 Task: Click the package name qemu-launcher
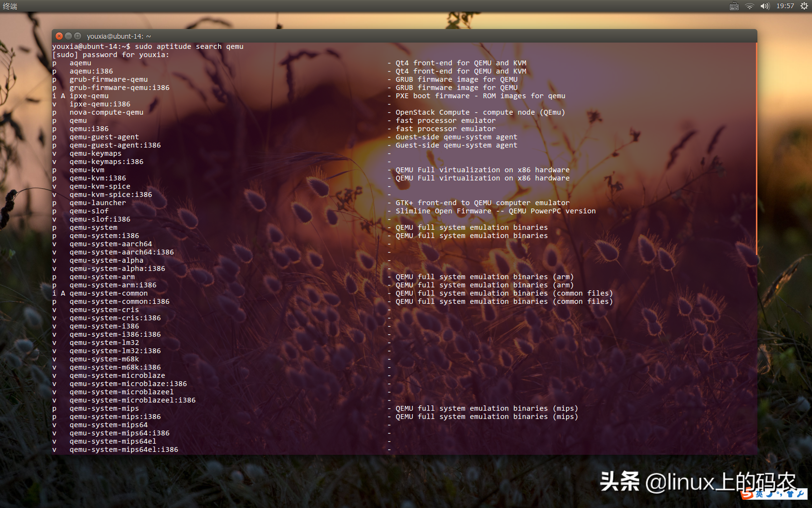pos(98,203)
